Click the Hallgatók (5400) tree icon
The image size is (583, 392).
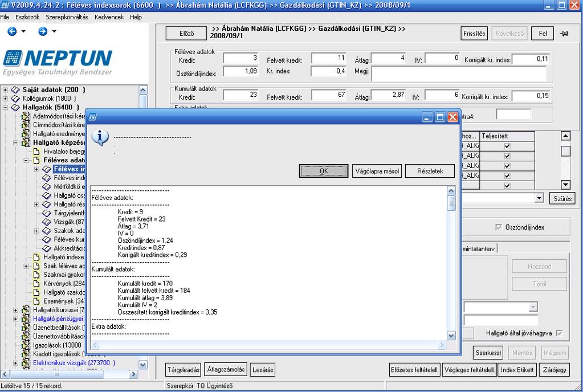pos(15,108)
